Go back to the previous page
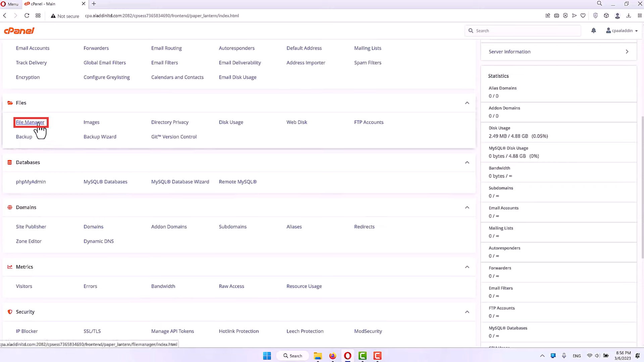Image resolution: width=644 pixels, height=362 pixels. pos(5,16)
